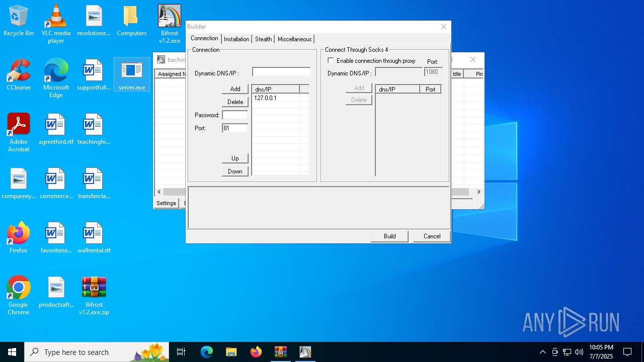Select compareey... image file icon
The image size is (644, 362).
click(x=19, y=184)
